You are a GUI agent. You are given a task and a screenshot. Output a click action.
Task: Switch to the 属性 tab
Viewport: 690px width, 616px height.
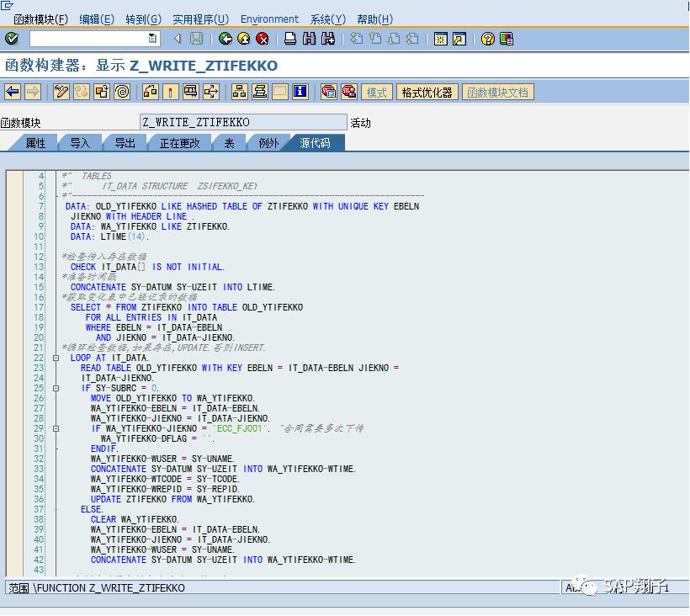tap(35, 143)
